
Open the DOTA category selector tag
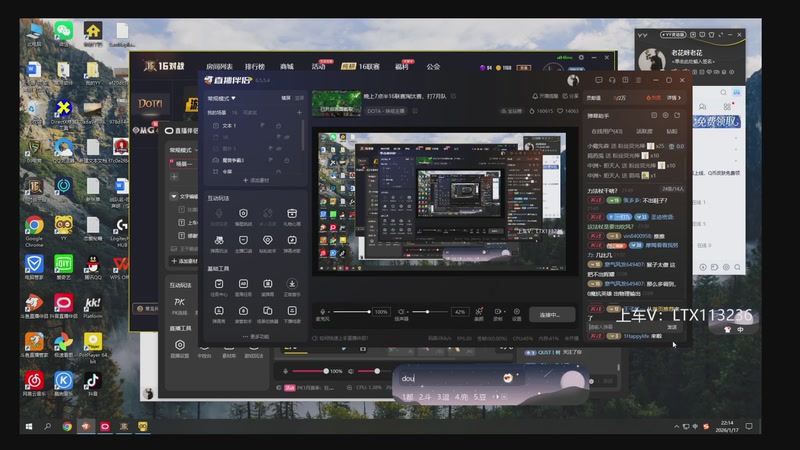point(386,111)
